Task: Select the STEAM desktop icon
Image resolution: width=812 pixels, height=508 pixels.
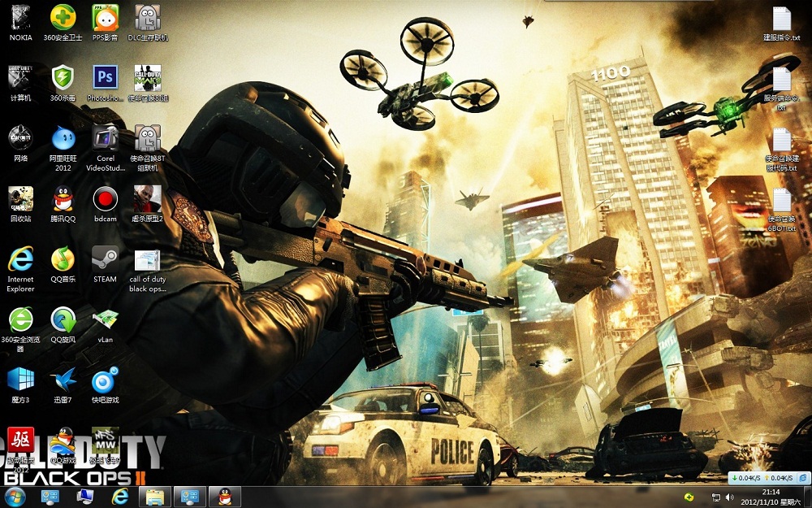Action: coord(105,258)
